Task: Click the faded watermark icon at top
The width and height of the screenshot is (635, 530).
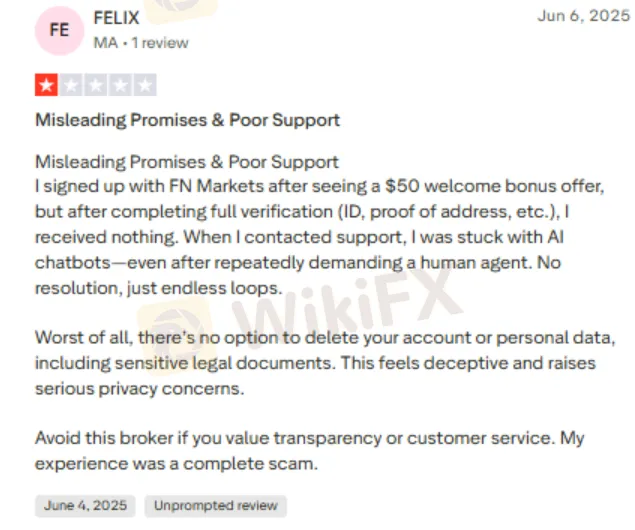Action: click(181, 8)
